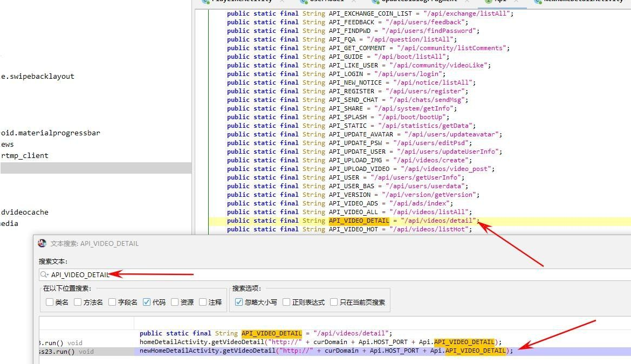Screen dimensions: 631x364
Task: Enable the 资源 search checkbox
Action: pyautogui.click(x=175, y=302)
